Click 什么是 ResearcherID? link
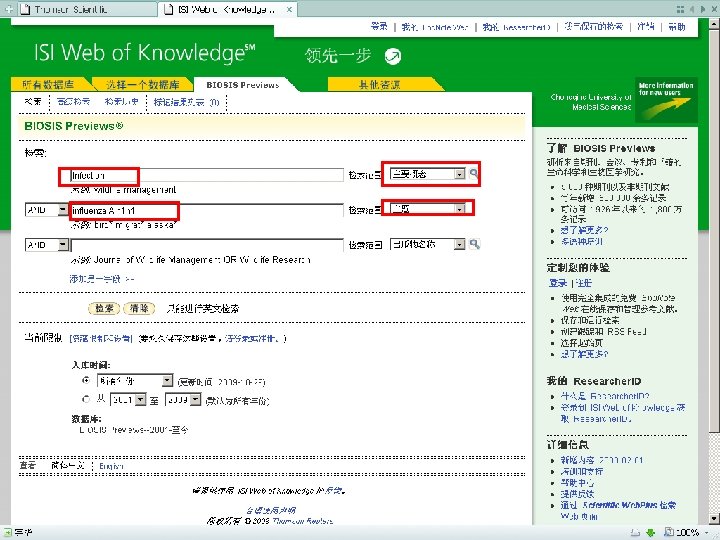The width and height of the screenshot is (720, 540). pos(605,396)
